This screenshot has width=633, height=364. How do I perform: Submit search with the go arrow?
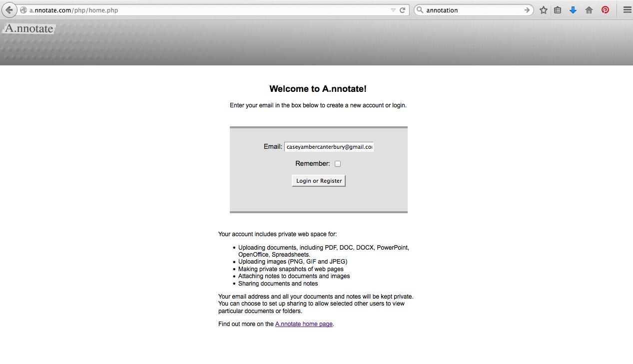(x=527, y=10)
